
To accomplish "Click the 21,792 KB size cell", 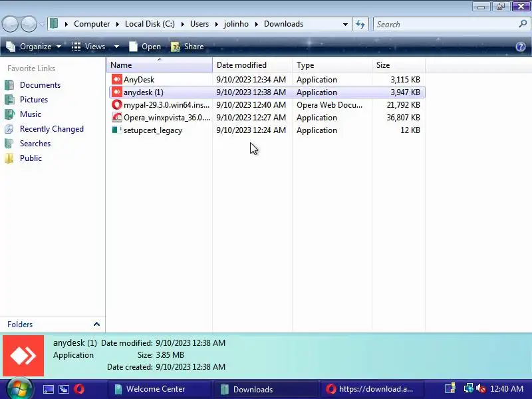I will [x=403, y=105].
